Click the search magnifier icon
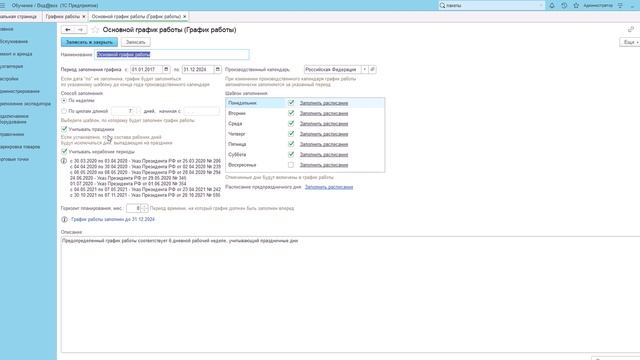This screenshot has width=640, height=360. coord(442,5)
